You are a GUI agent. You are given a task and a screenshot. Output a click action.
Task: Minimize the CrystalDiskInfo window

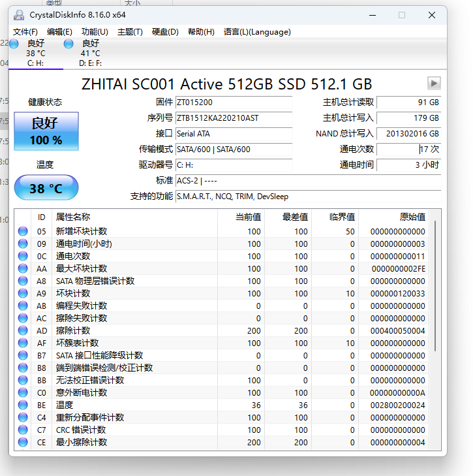373,15
